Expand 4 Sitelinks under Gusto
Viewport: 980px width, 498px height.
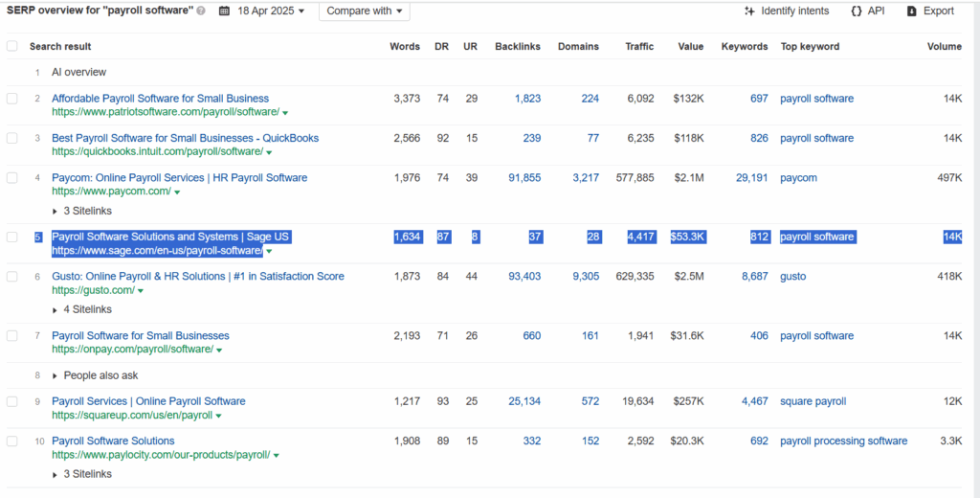[82, 309]
